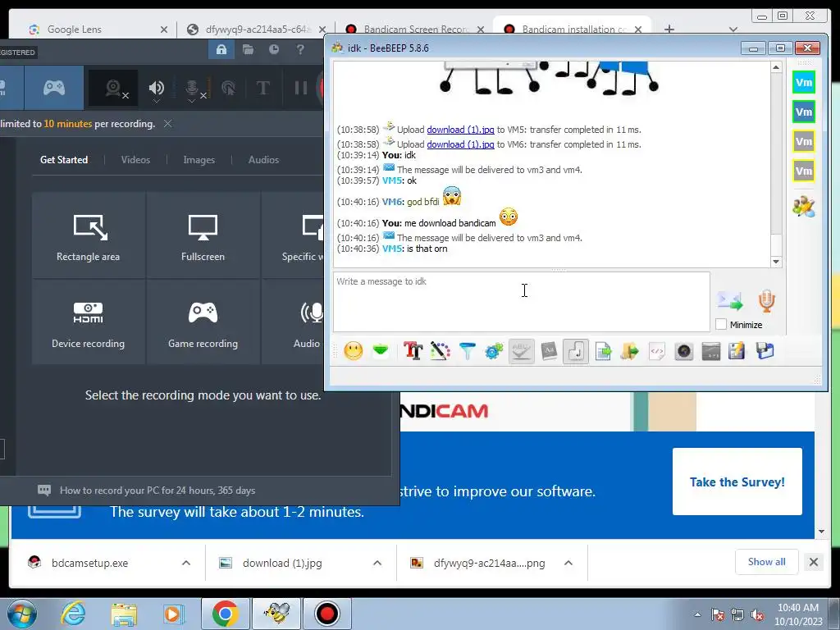Expand the speaker dropdown chevron in Bandicam
Image resolution: width=840 pixels, height=630 pixels.
(157, 101)
